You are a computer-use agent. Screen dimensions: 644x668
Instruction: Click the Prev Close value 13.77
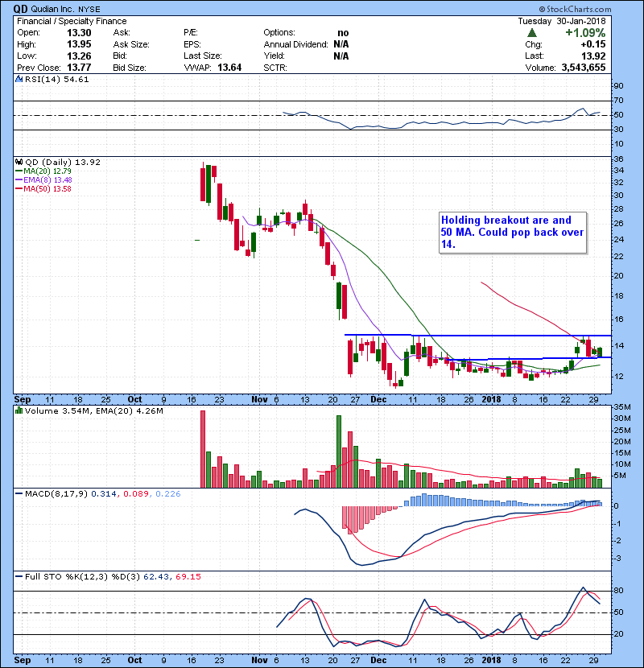coord(79,68)
